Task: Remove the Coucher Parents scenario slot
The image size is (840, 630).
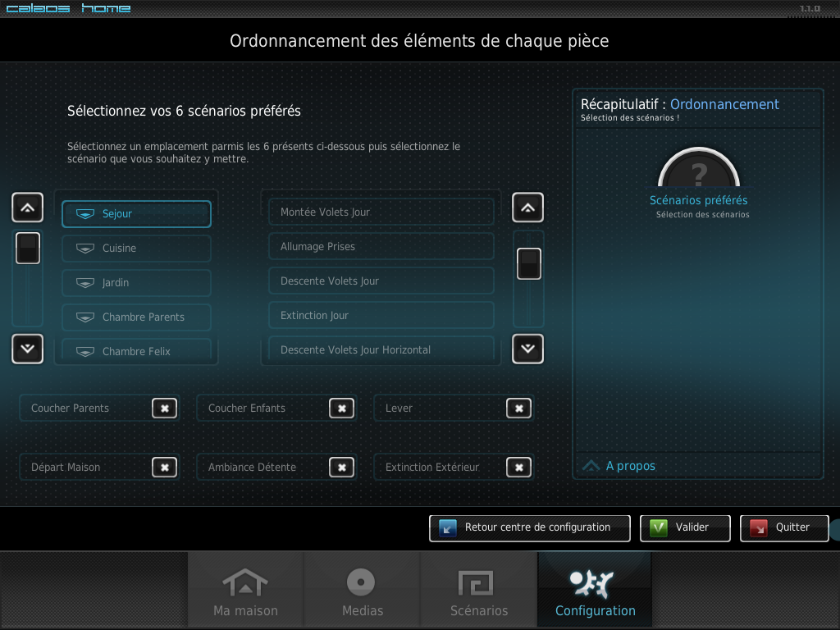Action: pos(164,409)
